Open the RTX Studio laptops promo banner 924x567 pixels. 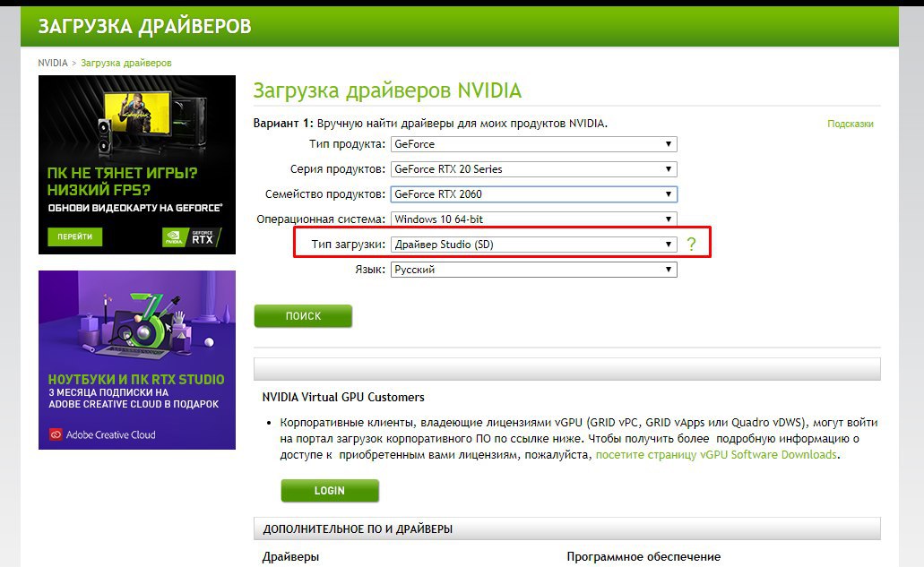pyautogui.click(x=137, y=360)
